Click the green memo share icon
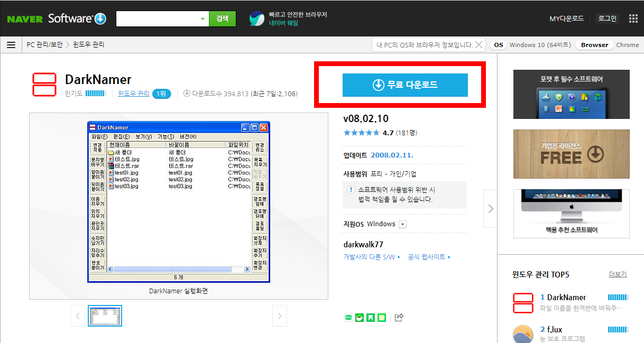Viewport: 644px width, 343px height. click(x=382, y=317)
